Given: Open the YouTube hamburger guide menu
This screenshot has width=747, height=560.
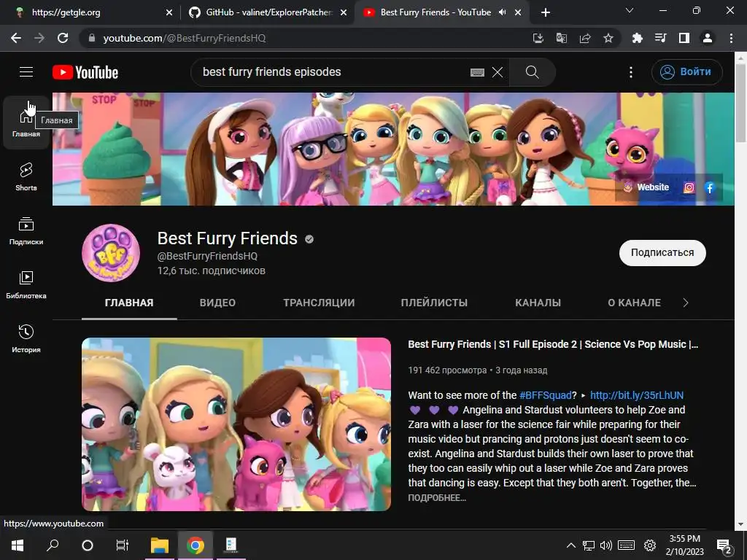Looking at the screenshot, I should (26, 72).
